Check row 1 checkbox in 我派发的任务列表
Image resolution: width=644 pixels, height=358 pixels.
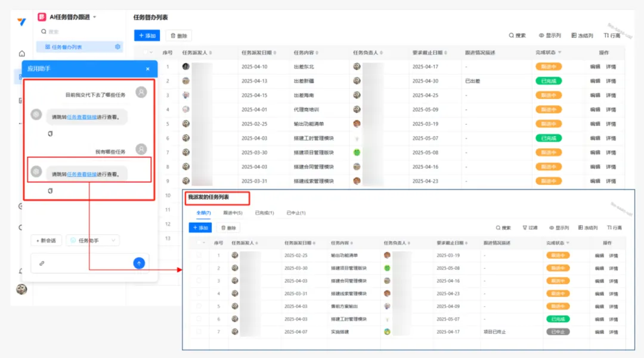point(199,255)
